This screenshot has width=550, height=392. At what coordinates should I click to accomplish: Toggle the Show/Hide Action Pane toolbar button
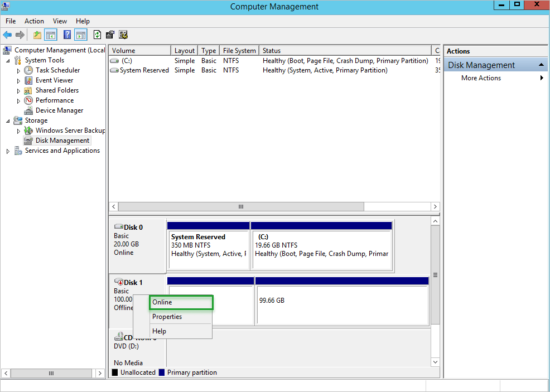point(80,35)
